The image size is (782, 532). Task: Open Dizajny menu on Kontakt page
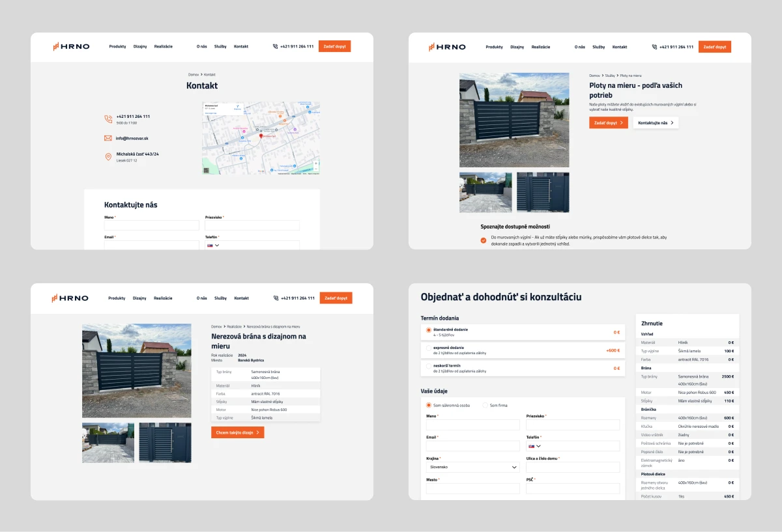[x=140, y=46]
